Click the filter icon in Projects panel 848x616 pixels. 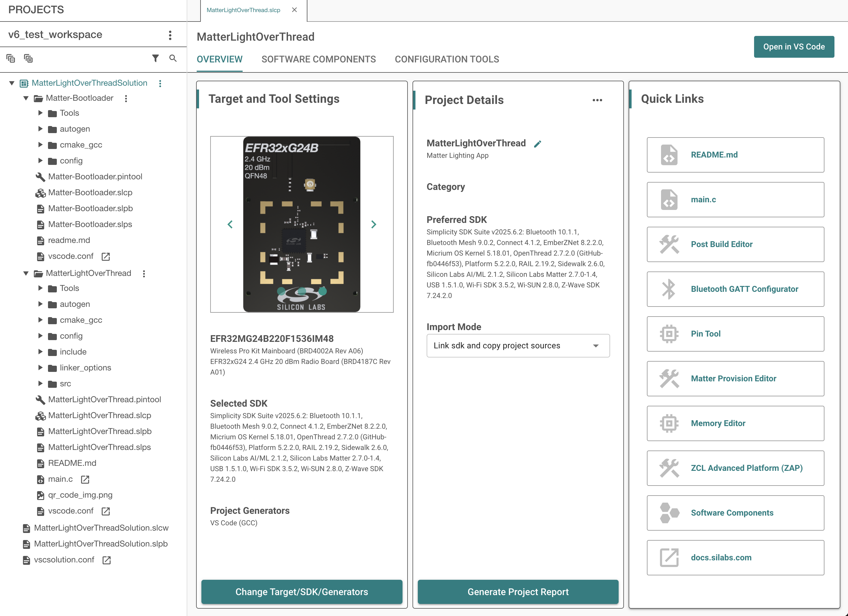155,58
